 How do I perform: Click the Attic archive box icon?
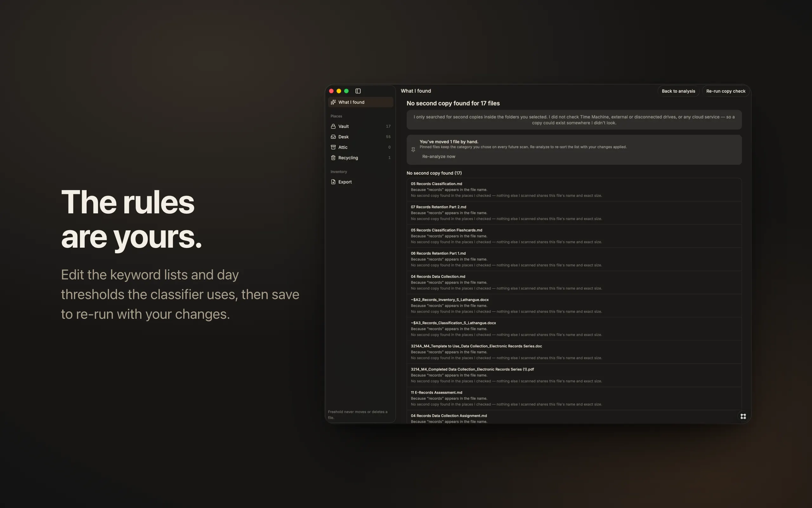tap(333, 147)
